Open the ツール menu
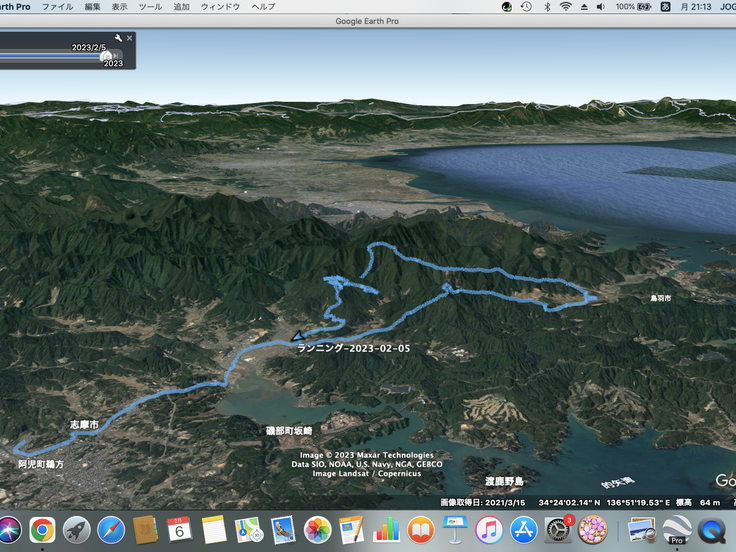The height and width of the screenshot is (552, 736). pos(150,6)
